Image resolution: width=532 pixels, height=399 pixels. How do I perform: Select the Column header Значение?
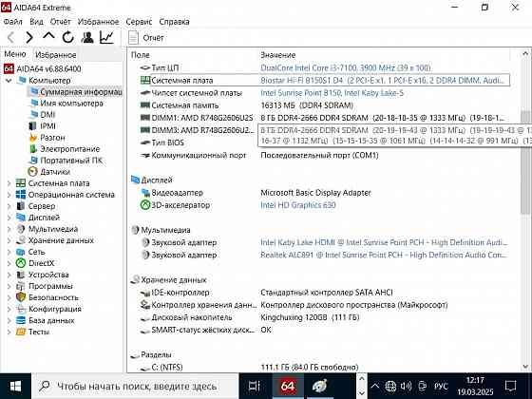277,55
